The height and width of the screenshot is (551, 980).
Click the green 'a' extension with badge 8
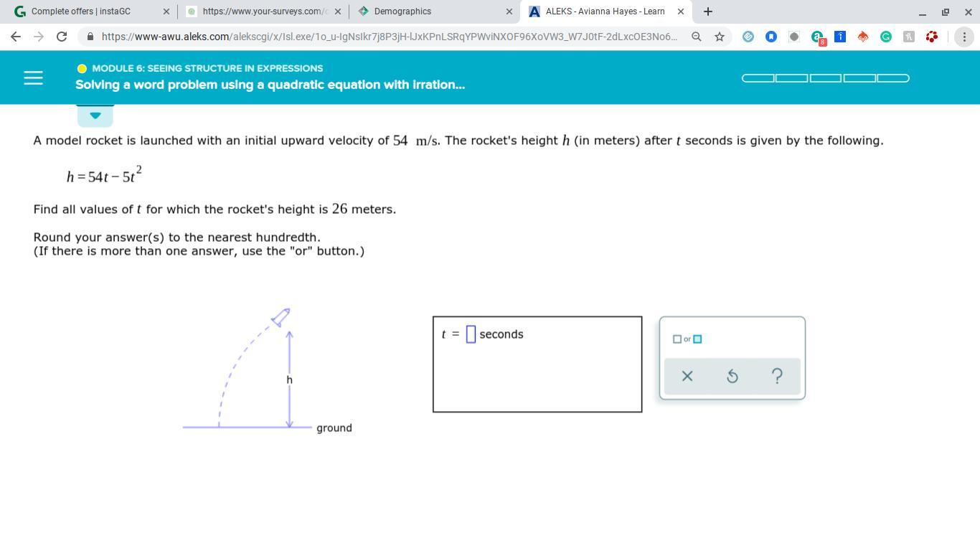pos(817,37)
